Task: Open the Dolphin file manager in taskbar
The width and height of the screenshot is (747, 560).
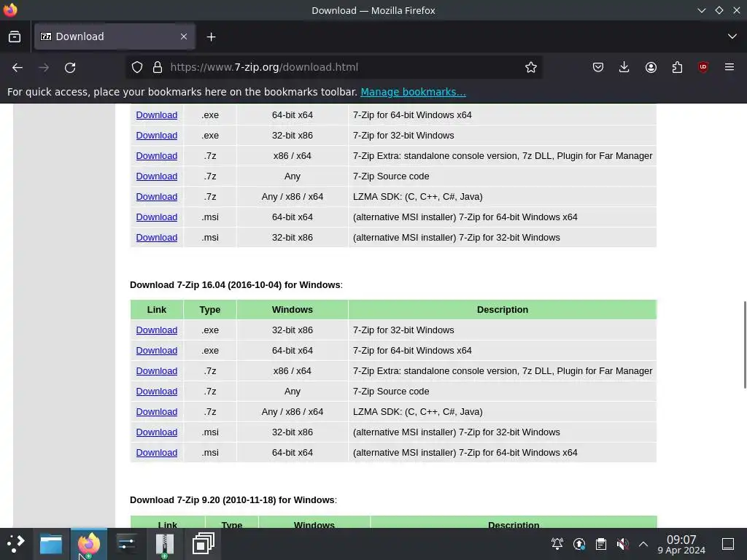Action: [51, 544]
